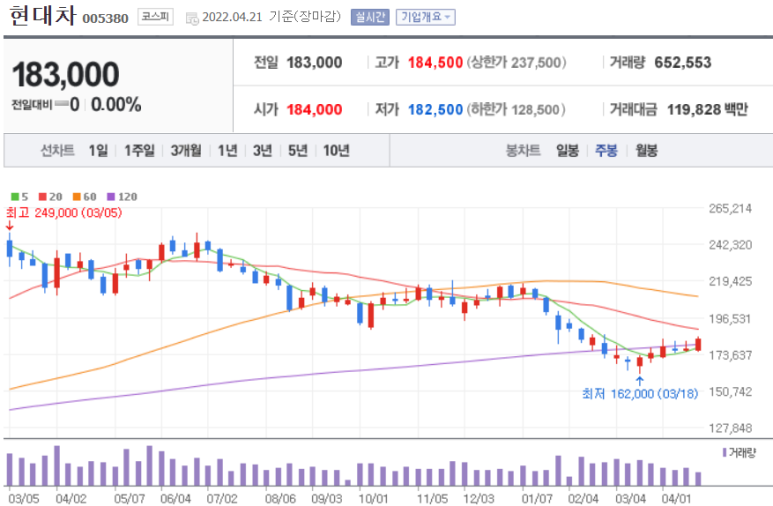Switch to 일봉 daily candle chart
Viewport: 773px width, 506px height.
tap(567, 151)
